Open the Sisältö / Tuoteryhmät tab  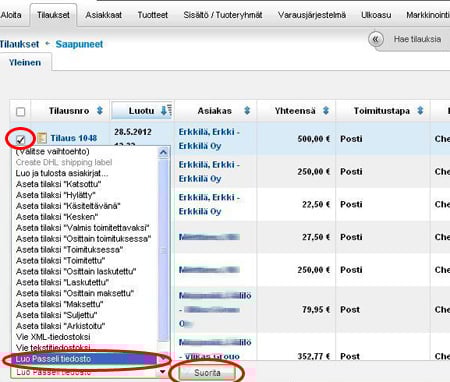[223, 15]
